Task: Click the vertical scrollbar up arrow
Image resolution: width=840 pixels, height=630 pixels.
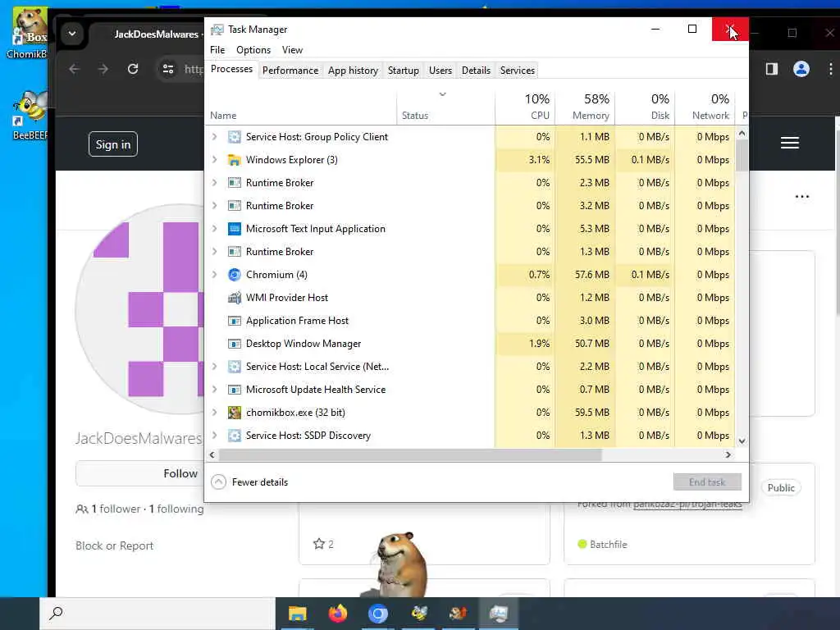Action: coord(742,133)
